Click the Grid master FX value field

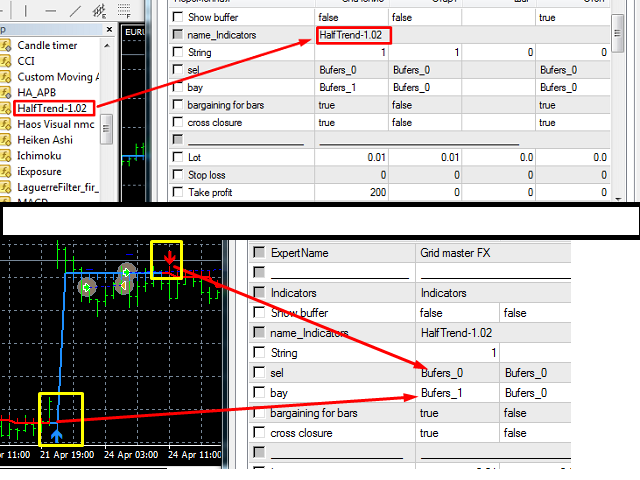coord(456,254)
